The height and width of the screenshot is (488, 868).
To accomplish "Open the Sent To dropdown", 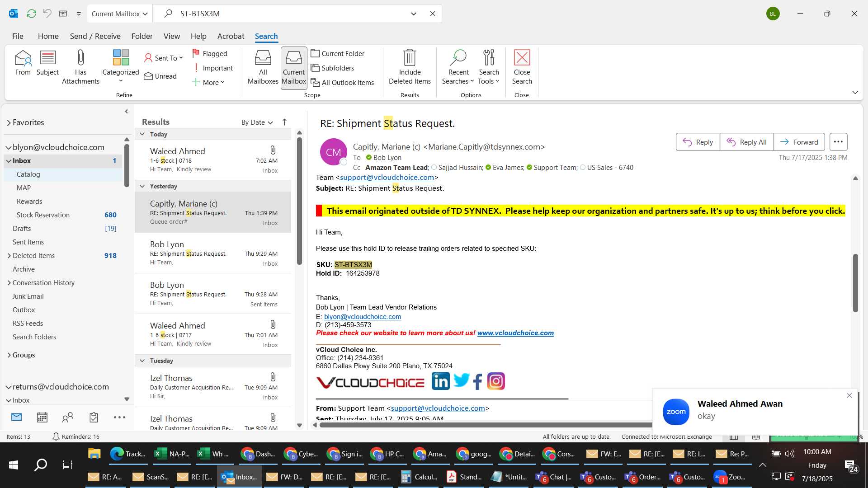I will [163, 58].
